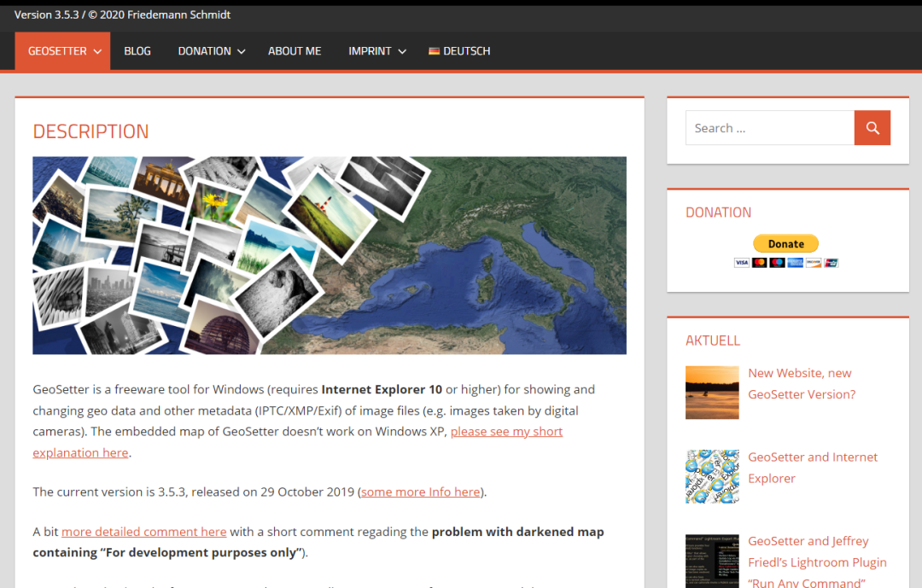Image resolution: width=922 pixels, height=588 pixels.
Task: Open the DONATION menu item
Action: pos(204,51)
